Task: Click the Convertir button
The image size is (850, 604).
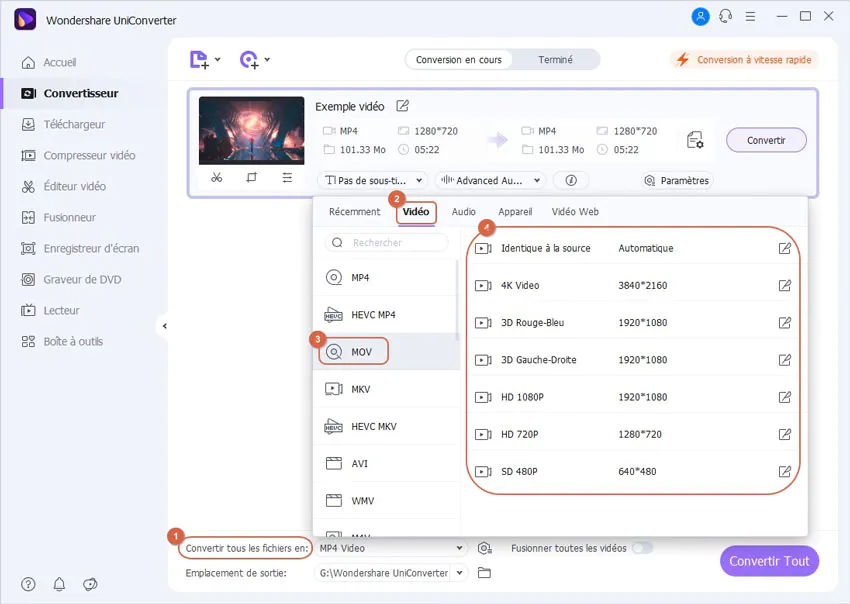Action: coord(766,140)
